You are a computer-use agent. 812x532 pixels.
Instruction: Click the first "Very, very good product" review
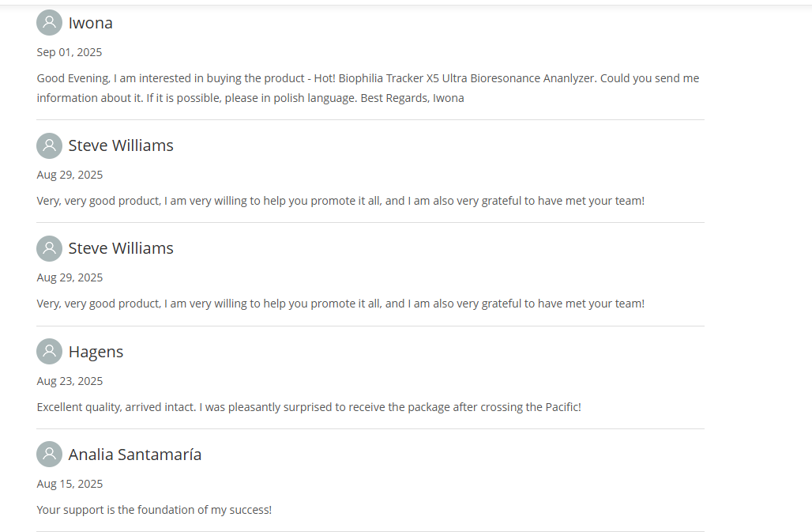coord(340,201)
